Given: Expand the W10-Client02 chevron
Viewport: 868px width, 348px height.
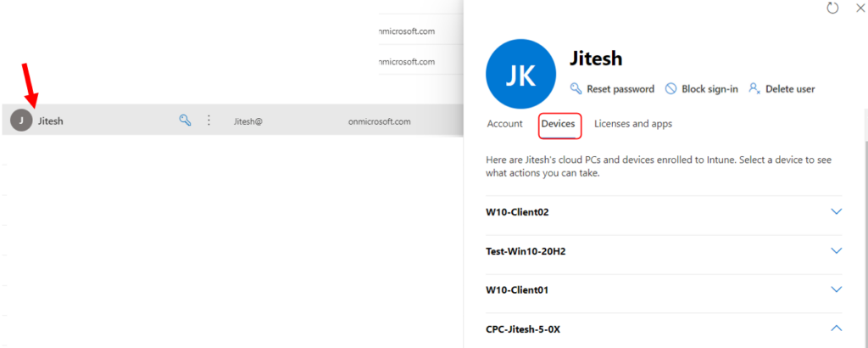Looking at the screenshot, I should pyautogui.click(x=837, y=211).
